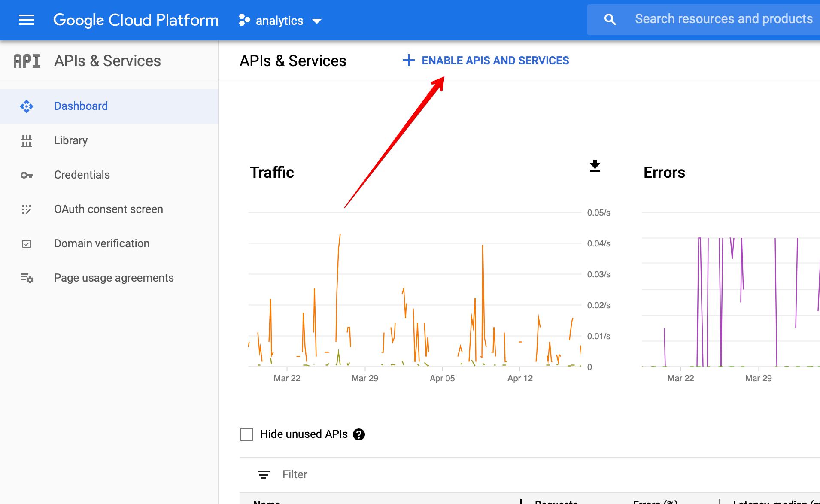The width and height of the screenshot is (820, 504).
Task: Click the API logo icon
Action: [x=27, y=61]
